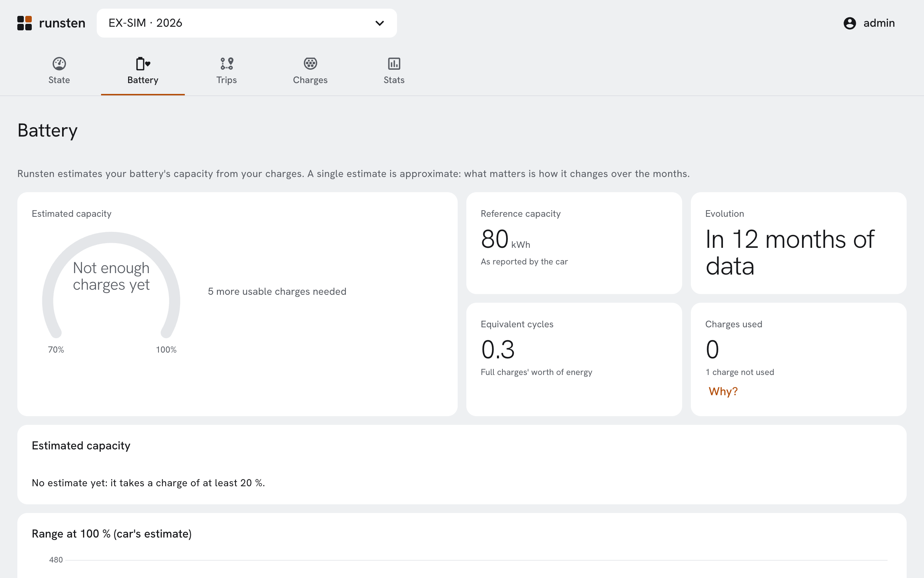Open the Charges tab label
Screen dimensions: 924x578
tap(310, 80)
